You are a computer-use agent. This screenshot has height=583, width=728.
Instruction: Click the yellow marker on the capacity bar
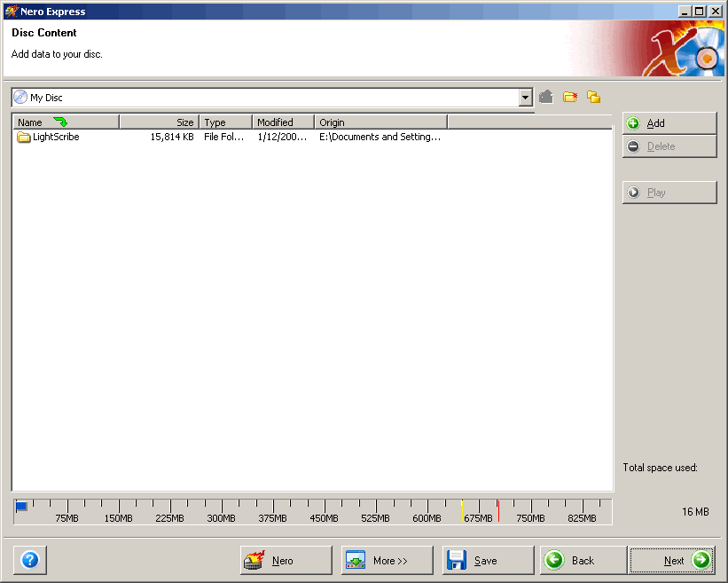tap(462, 510)
